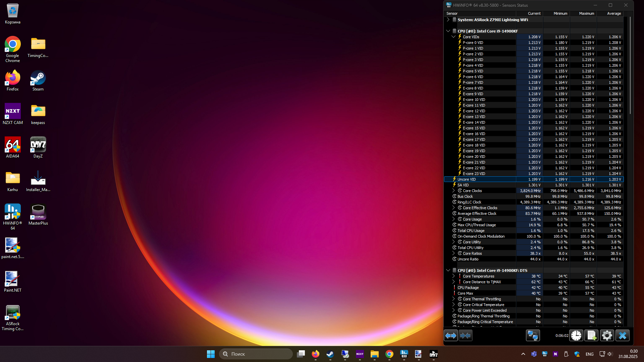Reset sensor timer with clock button
This screenshot has width=644, height=362.
576,336
